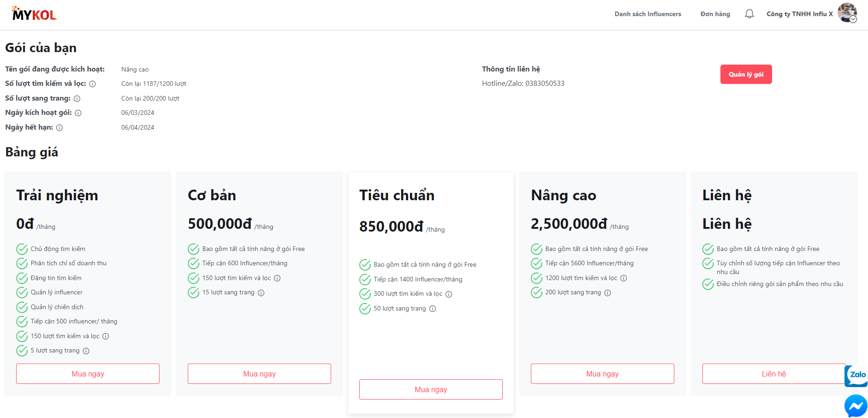The image size is (868, 418).
Task: Go to Đơn hàng page
Action: pos(715,14)
